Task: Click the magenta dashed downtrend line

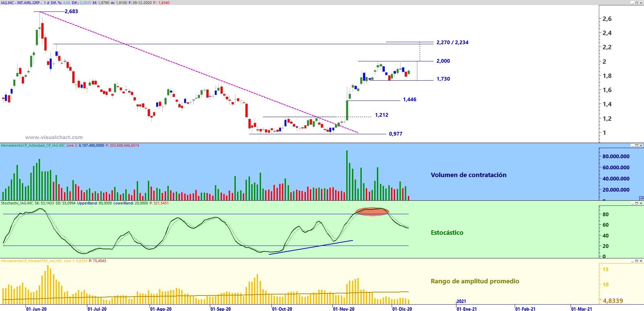Action: click(199, 72)
